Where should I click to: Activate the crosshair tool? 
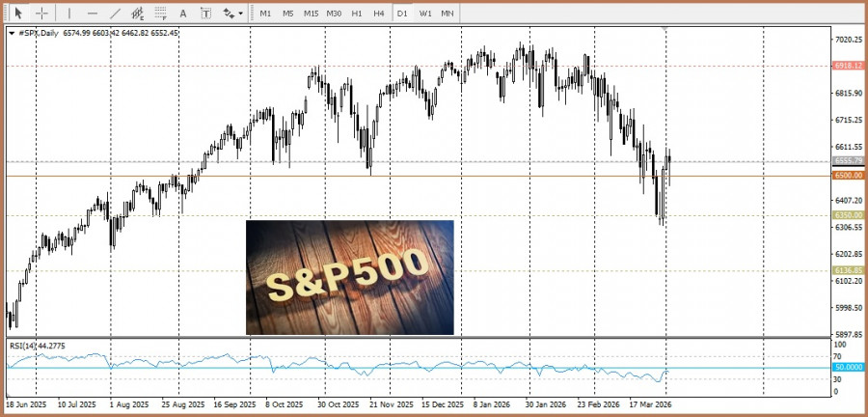point(41,13)
